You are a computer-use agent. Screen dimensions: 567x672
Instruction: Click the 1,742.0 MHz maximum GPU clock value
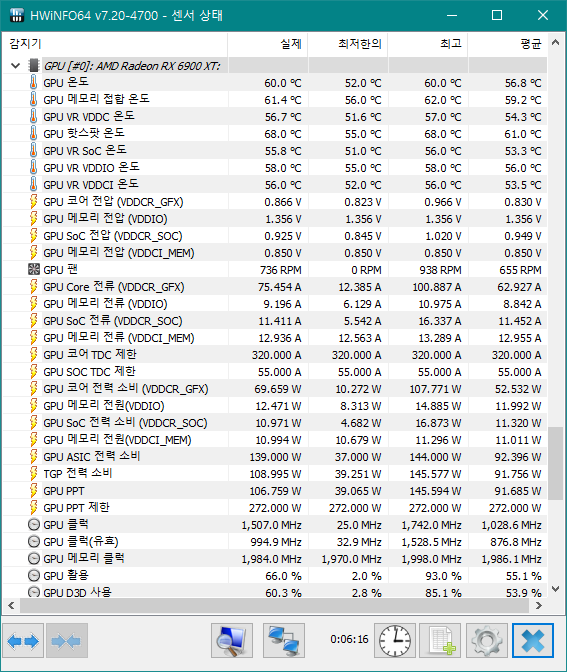(x=431, y=525)
